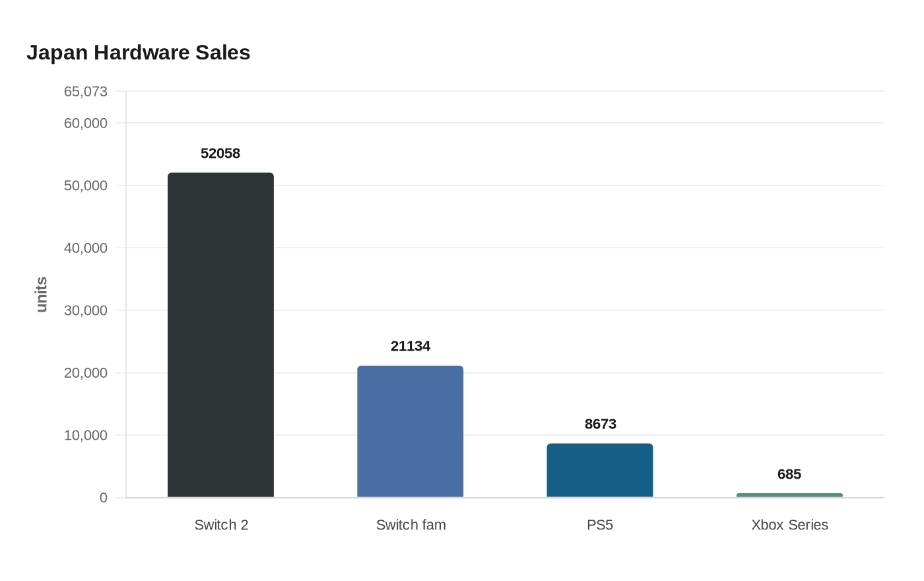Click the rotated units y-axis title
The width and height of the screenshot is (924, 581).
[42, 294]
